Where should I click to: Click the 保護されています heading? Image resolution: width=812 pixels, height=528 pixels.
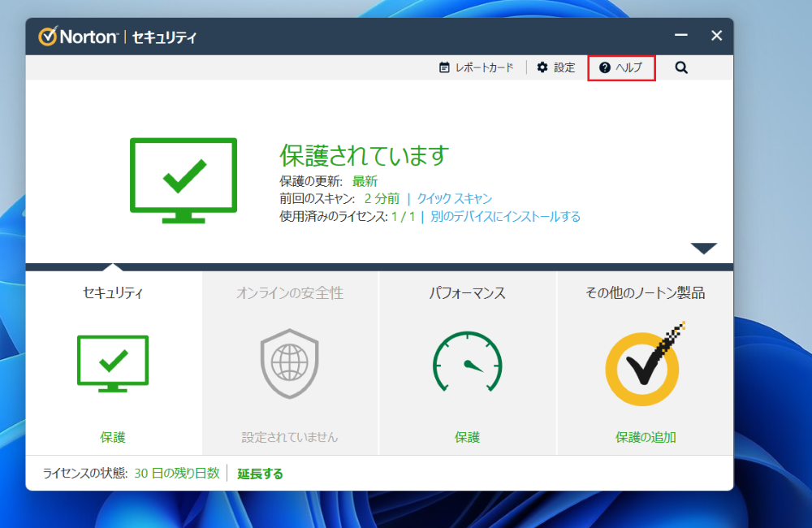point(365,155)
